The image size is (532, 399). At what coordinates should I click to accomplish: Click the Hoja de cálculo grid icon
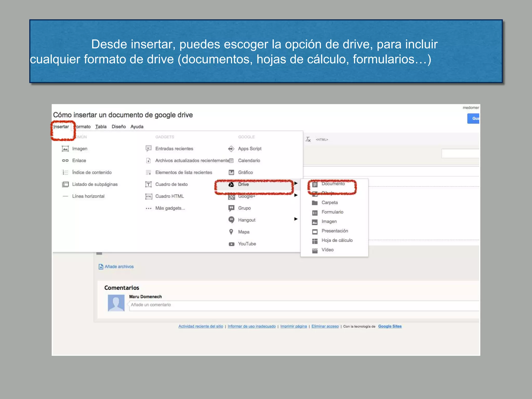coord(315,241)
